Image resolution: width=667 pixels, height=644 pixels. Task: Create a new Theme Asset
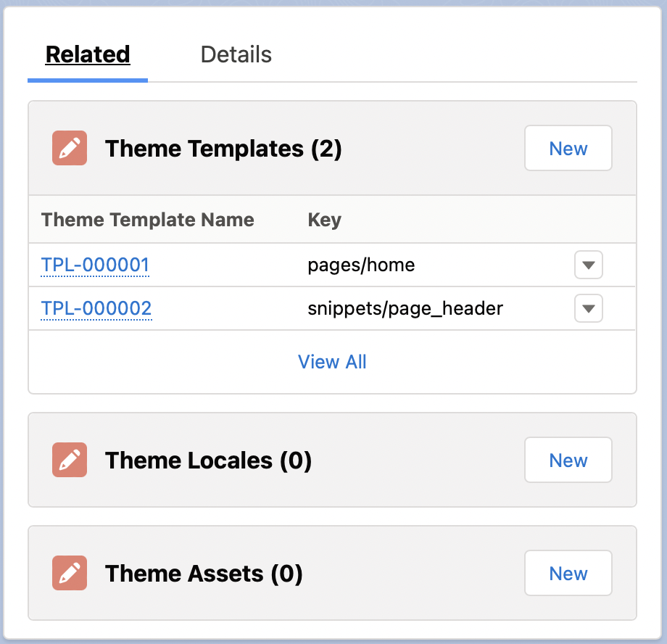pyautogui.click(x=568, y=574)
